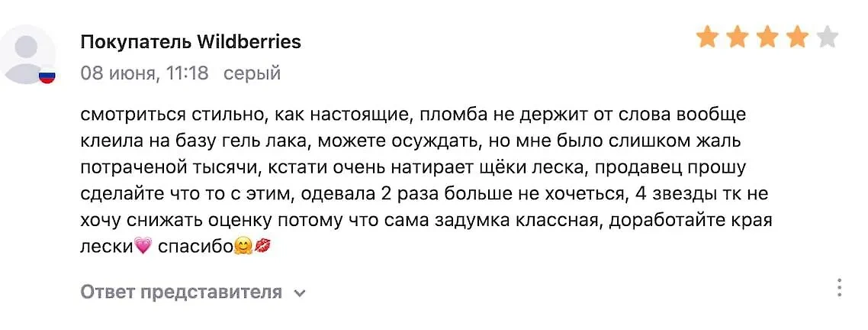Screen dimensions: 868x330
Task: Click the fourth orange rating star
Action: click(x=796, y=37)
